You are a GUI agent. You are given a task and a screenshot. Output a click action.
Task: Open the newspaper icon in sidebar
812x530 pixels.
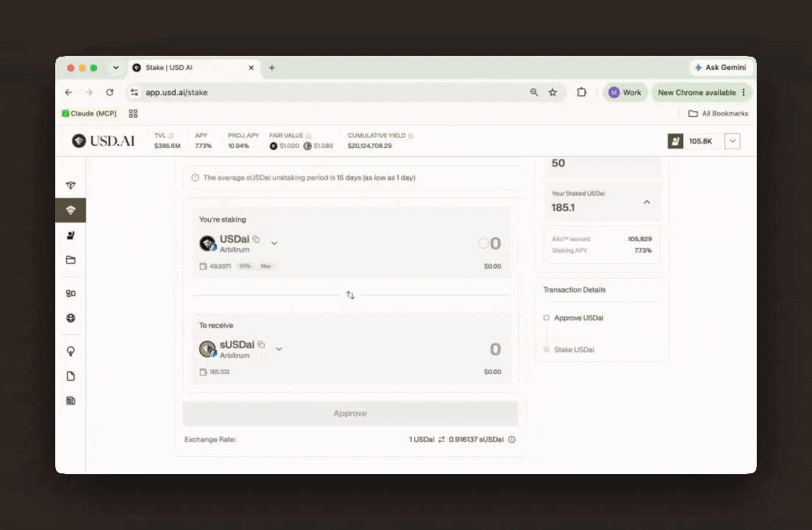(71, 400)
